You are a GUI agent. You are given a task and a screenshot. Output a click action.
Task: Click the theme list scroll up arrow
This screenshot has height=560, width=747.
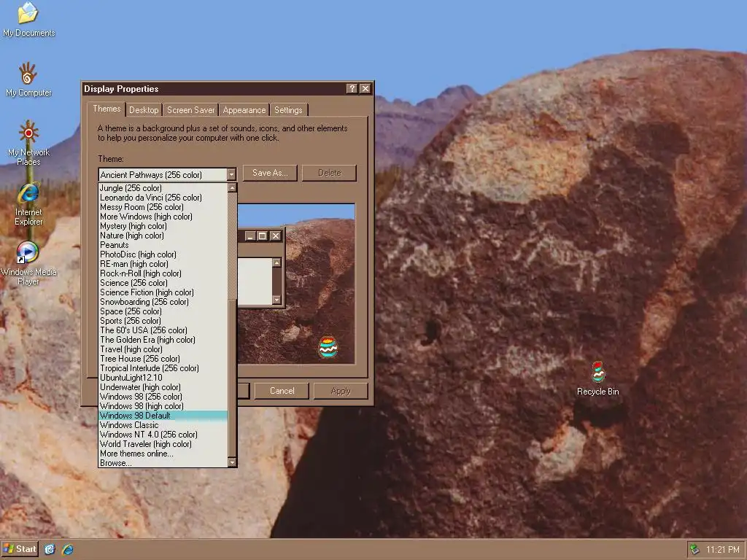tap(233, 188)
